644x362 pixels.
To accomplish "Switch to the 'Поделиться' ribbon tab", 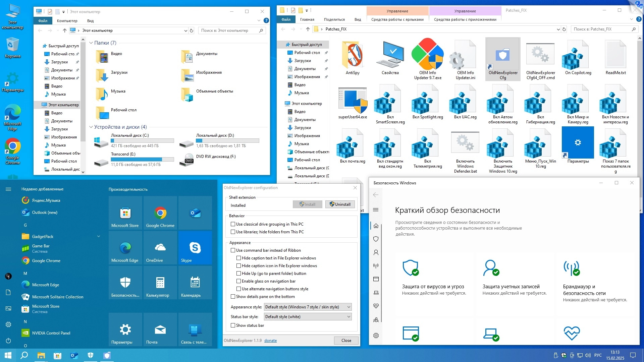I will 334,19.
